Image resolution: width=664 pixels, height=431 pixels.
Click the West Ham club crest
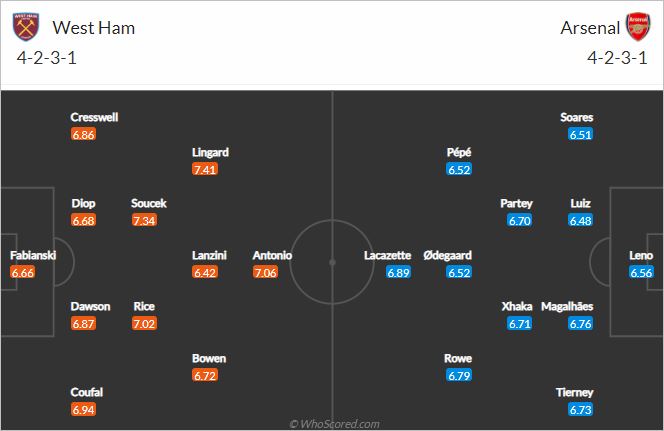(26, 27)
